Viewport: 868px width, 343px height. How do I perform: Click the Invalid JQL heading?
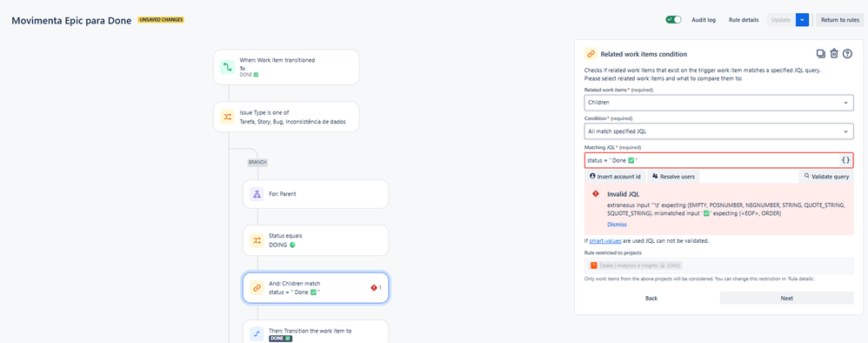624,194
